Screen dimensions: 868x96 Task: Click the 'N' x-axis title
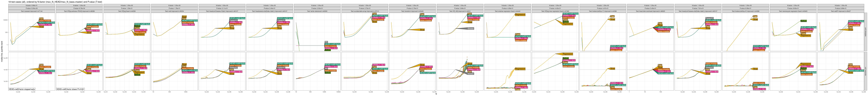[436, 94]
